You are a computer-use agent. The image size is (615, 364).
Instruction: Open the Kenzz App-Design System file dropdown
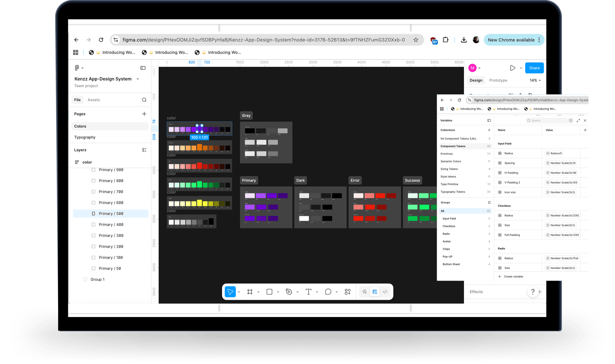(x=138, y=79)
